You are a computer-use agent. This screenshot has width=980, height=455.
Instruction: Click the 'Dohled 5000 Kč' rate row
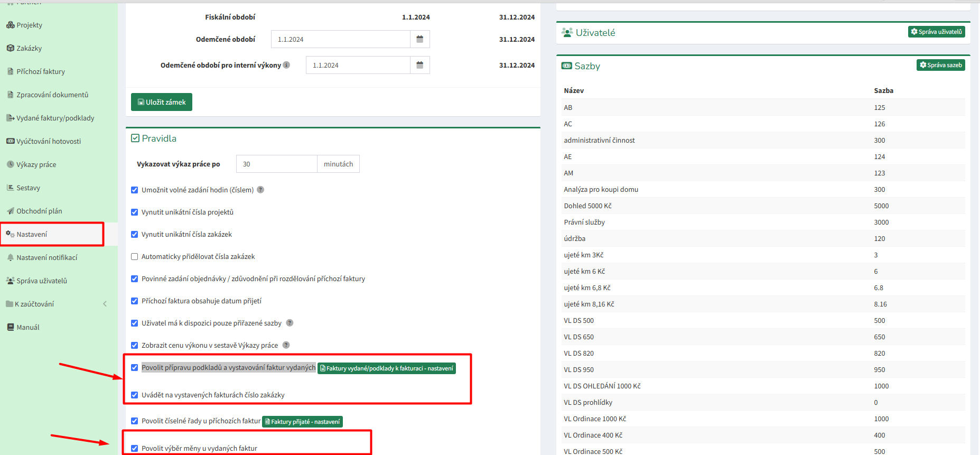coord(763,206)
